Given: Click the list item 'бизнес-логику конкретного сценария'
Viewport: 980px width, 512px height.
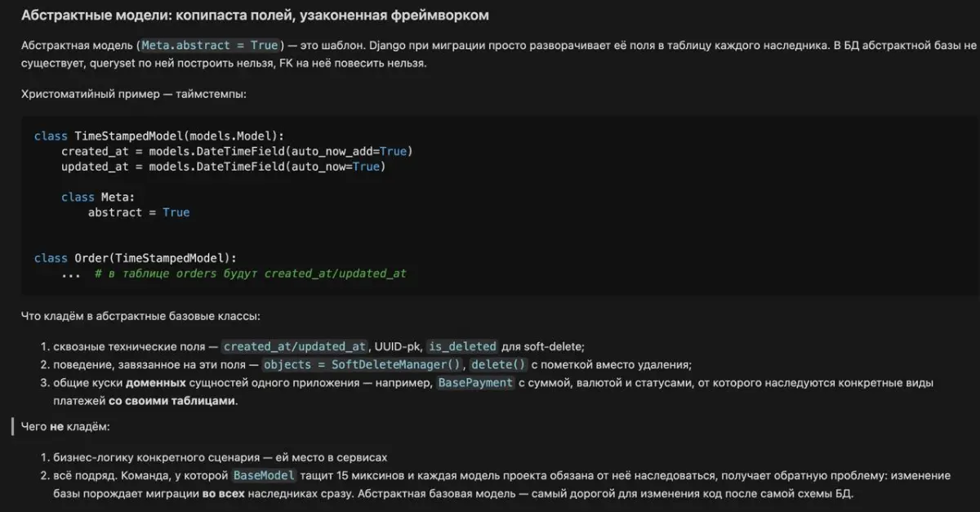Looking at the screenshot, I should (x=220, y=457).
